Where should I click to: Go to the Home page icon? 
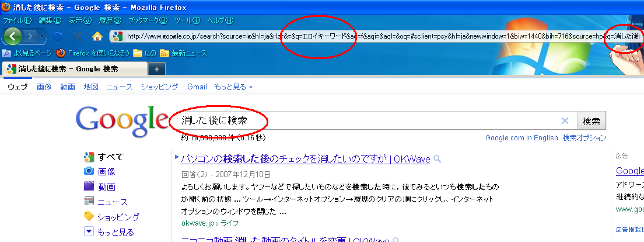pyautogui.click(x=97, y=37)
